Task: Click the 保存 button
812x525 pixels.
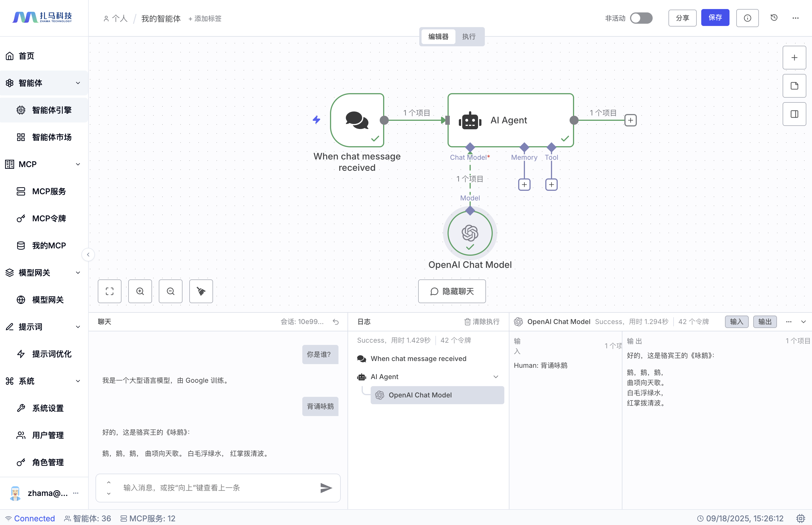Action: coord(715,18)
